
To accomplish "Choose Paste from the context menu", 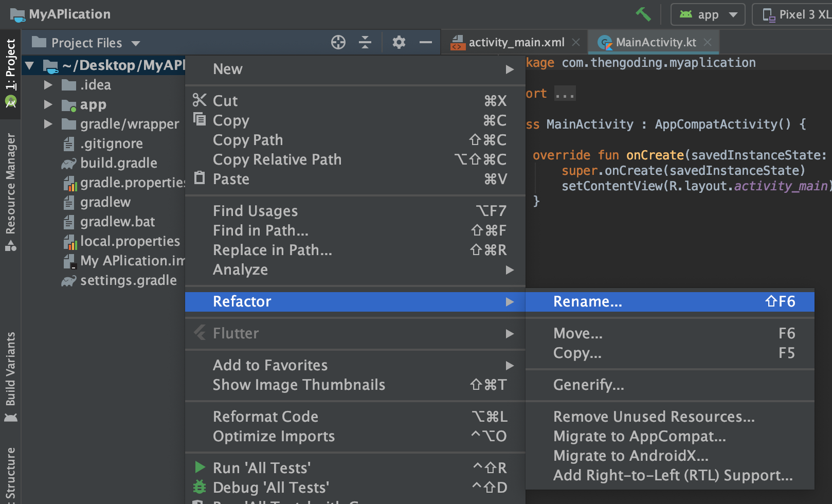I will [355, 179].
